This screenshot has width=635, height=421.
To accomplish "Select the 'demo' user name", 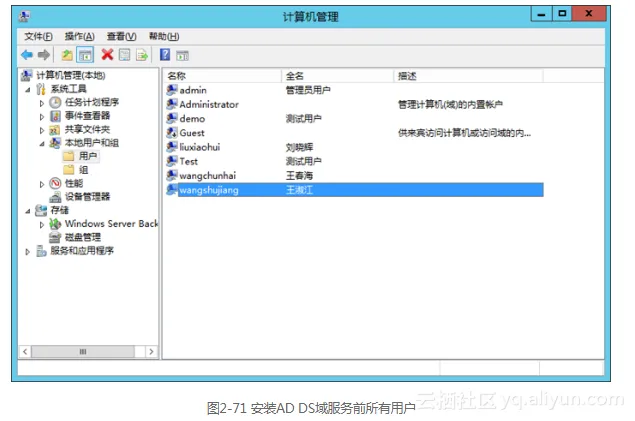I will point(192,119).
